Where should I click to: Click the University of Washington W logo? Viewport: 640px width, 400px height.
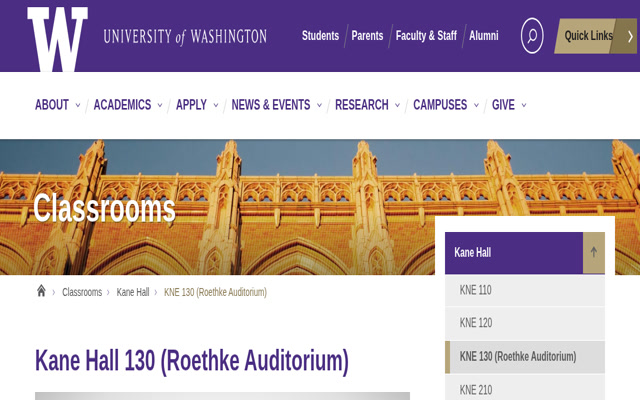(58, 39)
